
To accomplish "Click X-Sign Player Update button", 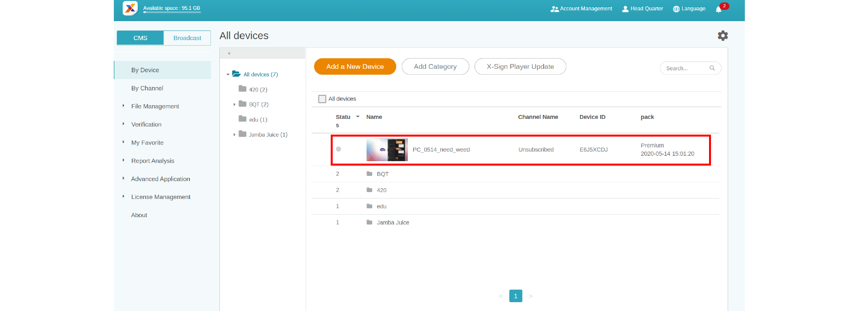I will (x=520, y=67).
